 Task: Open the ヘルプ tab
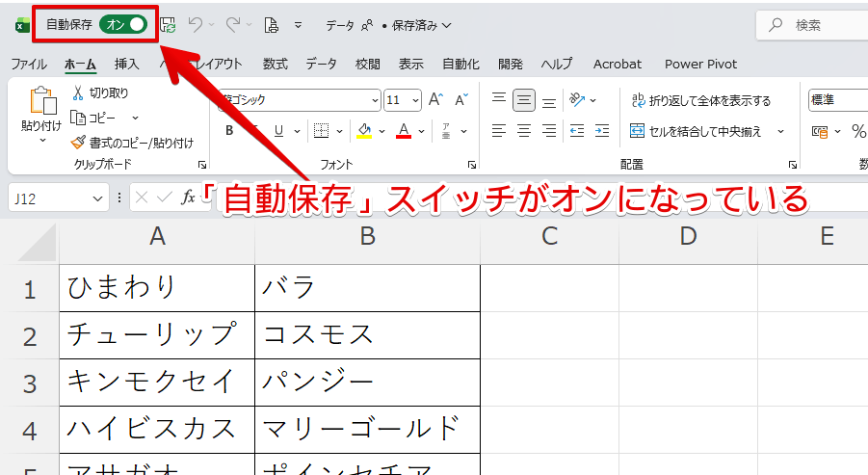click(557, 65)
